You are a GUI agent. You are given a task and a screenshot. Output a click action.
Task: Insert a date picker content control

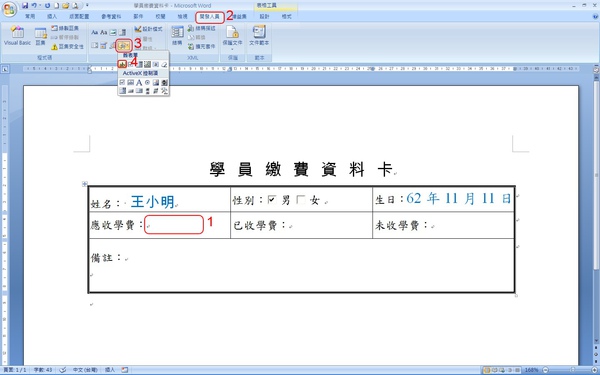pyautogui.click(x=103, y=45)
